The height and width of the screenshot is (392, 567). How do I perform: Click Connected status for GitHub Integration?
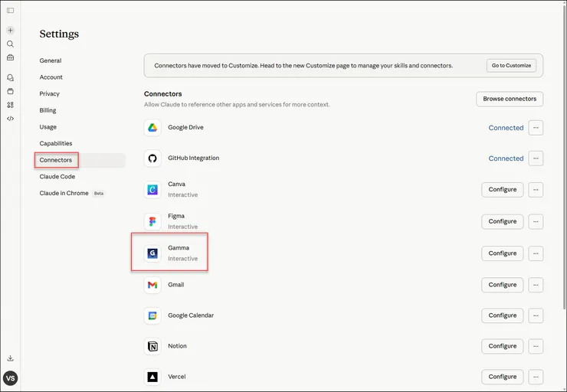506,158
